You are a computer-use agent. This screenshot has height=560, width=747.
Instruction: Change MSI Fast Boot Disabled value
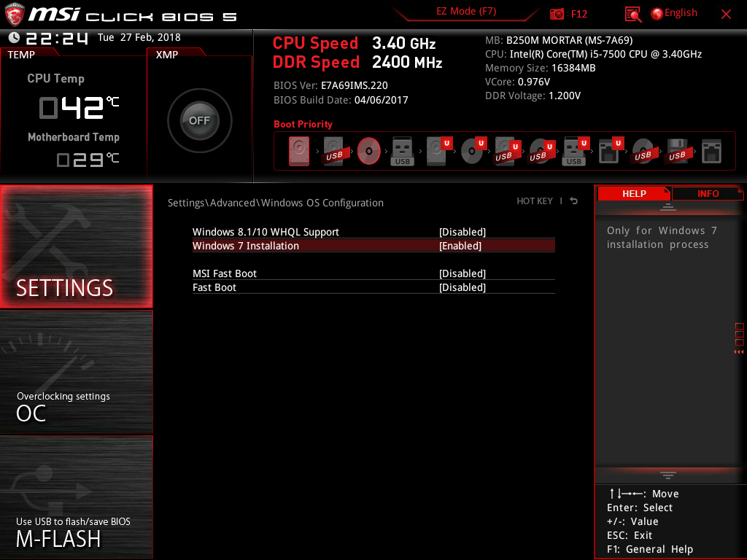click(x=462, y=273)
